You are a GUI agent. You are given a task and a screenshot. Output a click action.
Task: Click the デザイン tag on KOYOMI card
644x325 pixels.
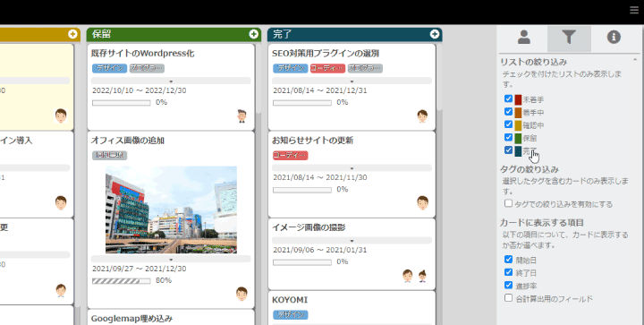click(291, 315)
